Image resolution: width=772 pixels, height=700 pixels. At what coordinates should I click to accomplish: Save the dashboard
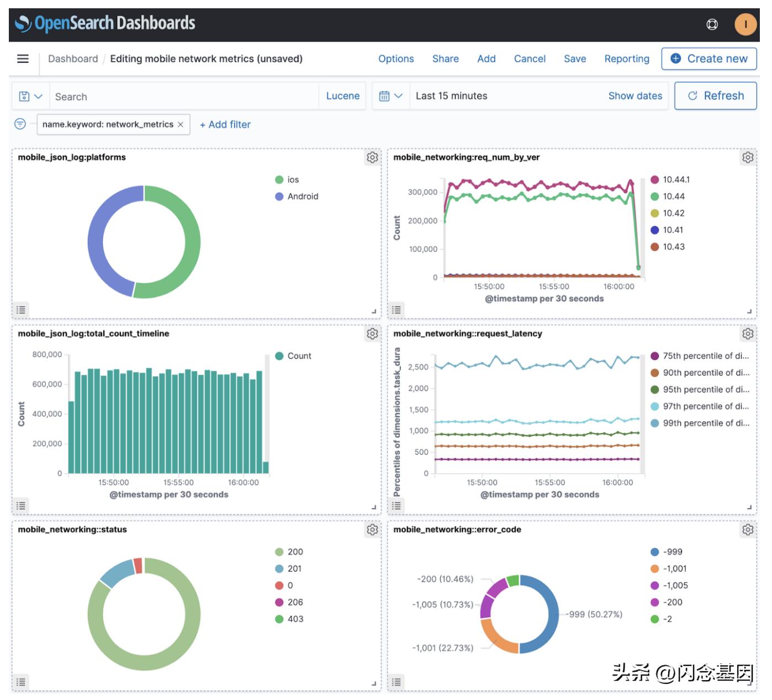pos(575,59)
